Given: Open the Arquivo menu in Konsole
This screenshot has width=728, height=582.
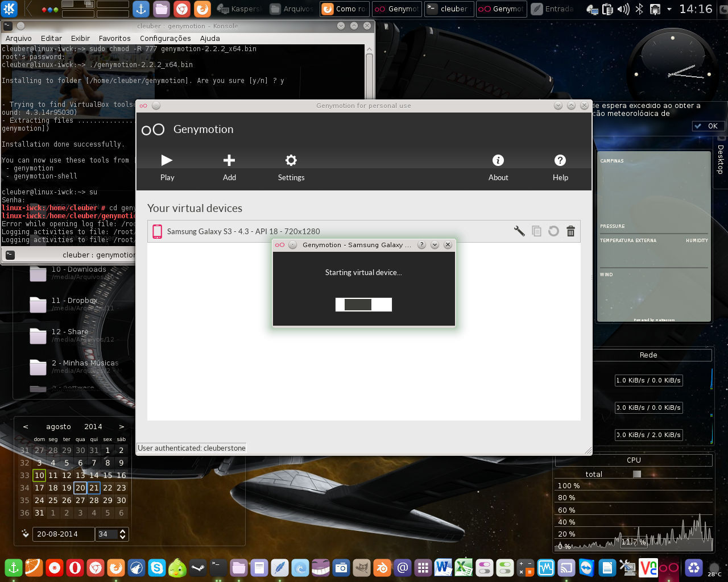Looking at the screenshot, I should click(x=19, y=38).
